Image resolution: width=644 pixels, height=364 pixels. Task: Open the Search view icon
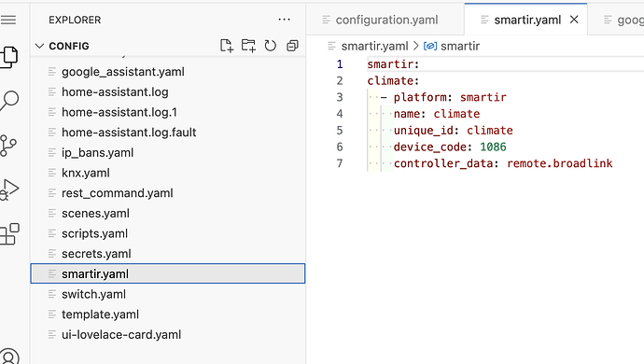[x=8, y=101]
